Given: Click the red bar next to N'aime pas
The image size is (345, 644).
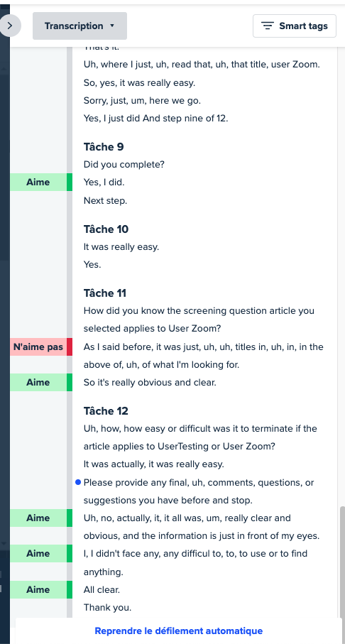Looking at the screenshot, I should tap(70, 346).
